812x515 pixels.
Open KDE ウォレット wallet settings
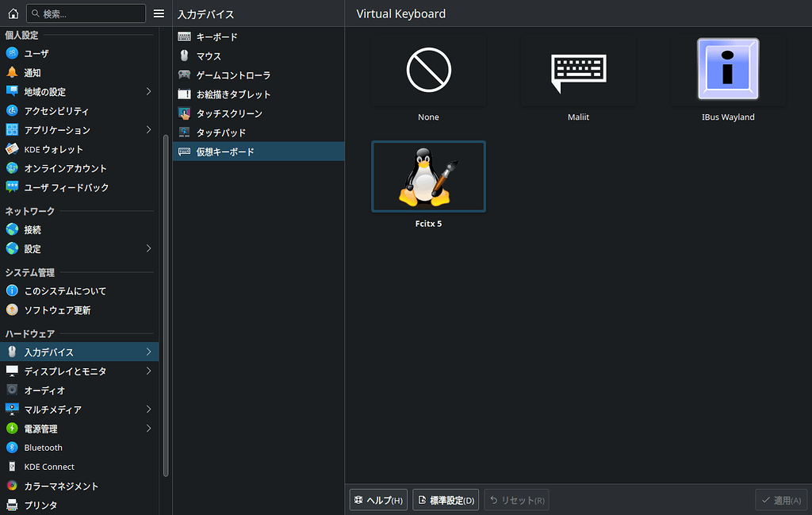(79, 149)
